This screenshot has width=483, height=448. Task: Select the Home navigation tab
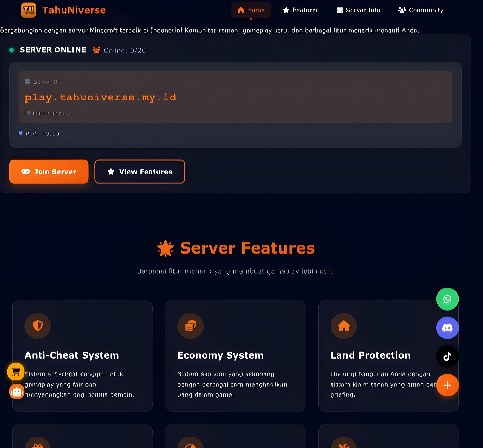click(251, 10)
